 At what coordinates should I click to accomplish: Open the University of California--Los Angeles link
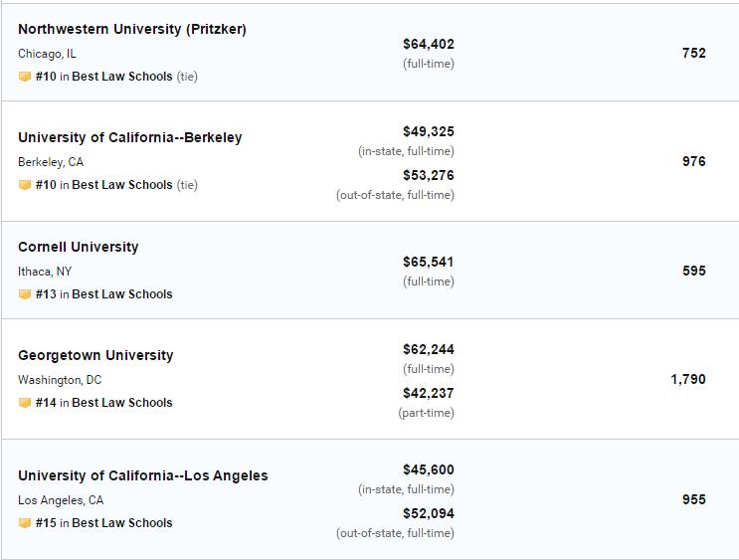[142, 475]
